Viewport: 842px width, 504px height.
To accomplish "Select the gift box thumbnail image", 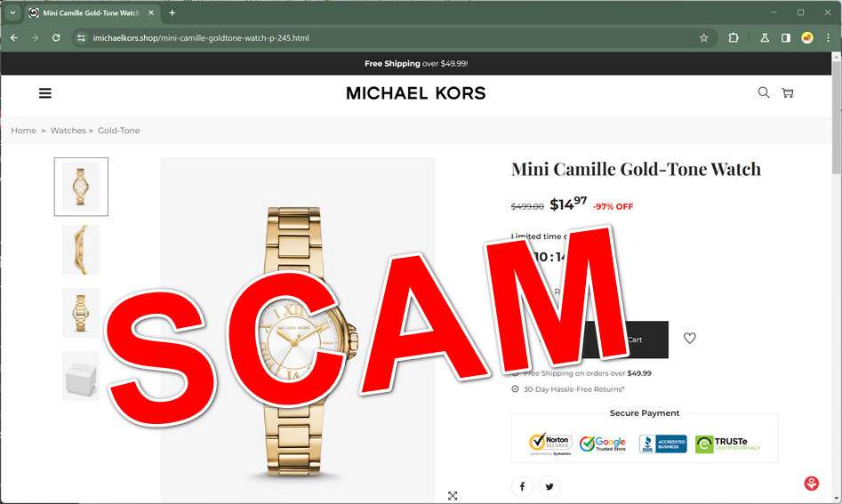I will tap(81, 376).
